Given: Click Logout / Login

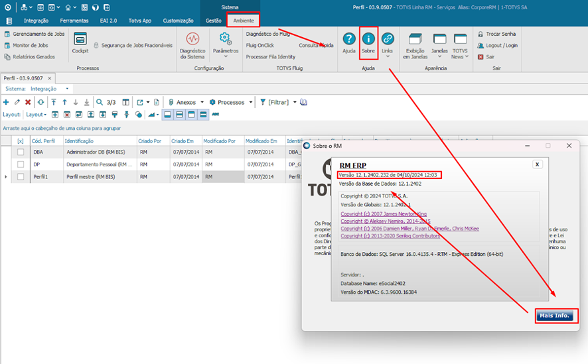Looking at the screenshot, I should tap(498, 45).
